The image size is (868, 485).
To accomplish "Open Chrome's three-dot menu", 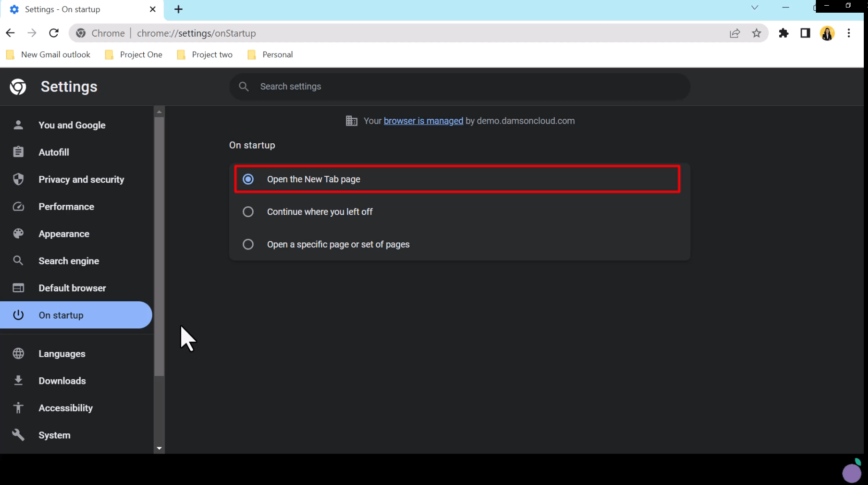I will [849, 33].
